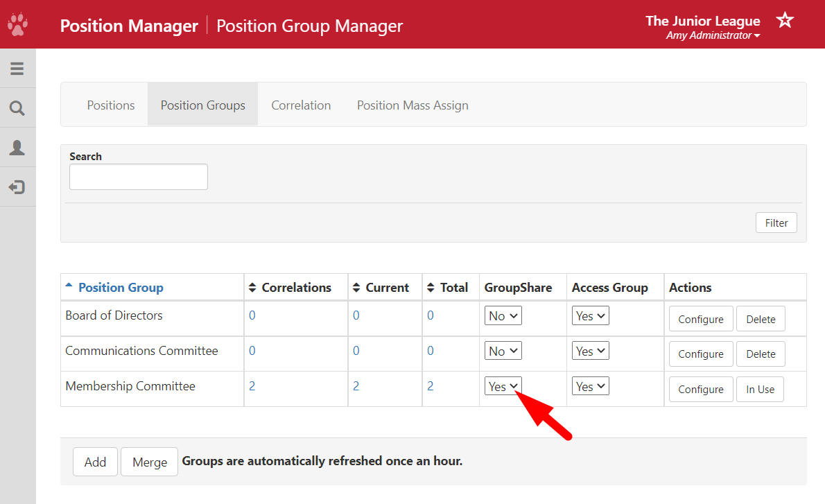Sort by Current column
This screenshot has width=825, height=504.
click(x=381, y=287)
